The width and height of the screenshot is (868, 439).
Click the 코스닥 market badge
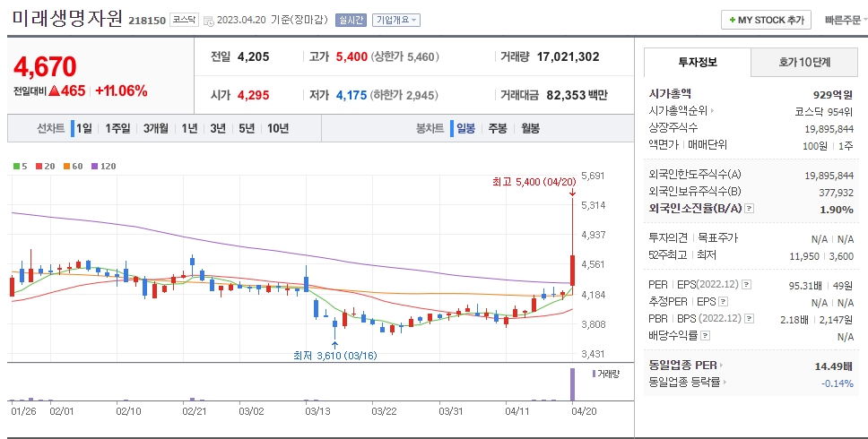(183, 20)
